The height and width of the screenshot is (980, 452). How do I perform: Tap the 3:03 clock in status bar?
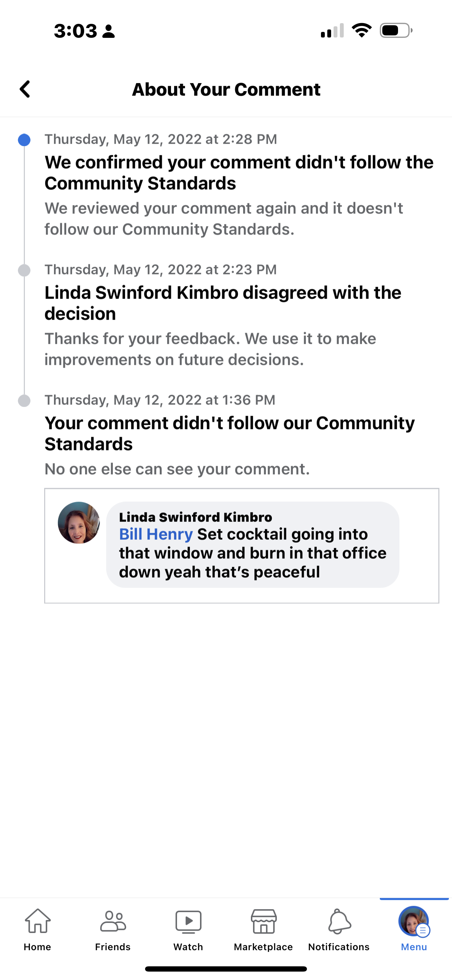(76, 31)
